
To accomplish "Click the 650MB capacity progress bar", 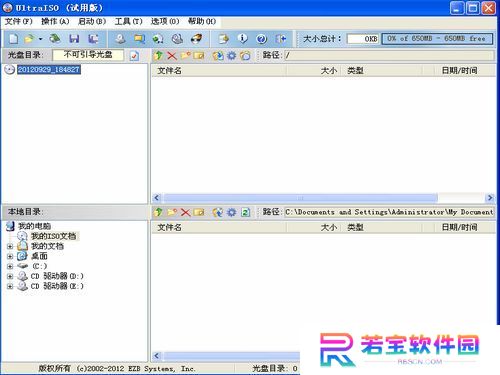I will [437, 39].
